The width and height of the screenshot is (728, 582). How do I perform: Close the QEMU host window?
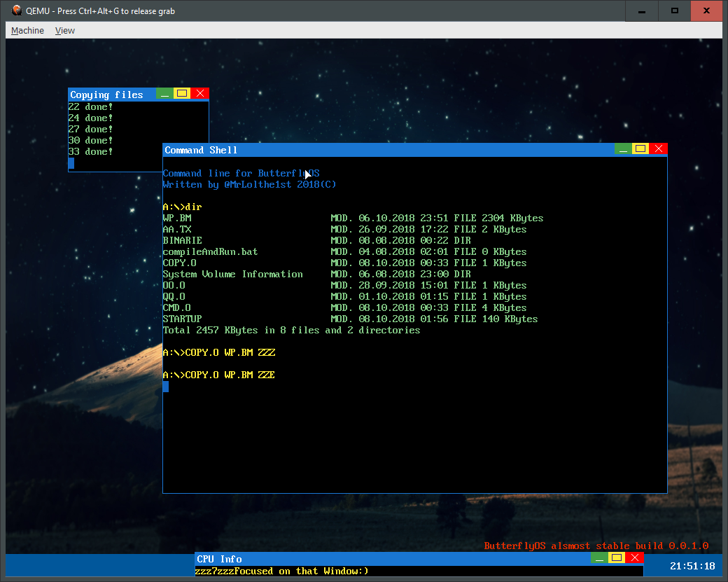pyautogui.click(x=706, y=11)
